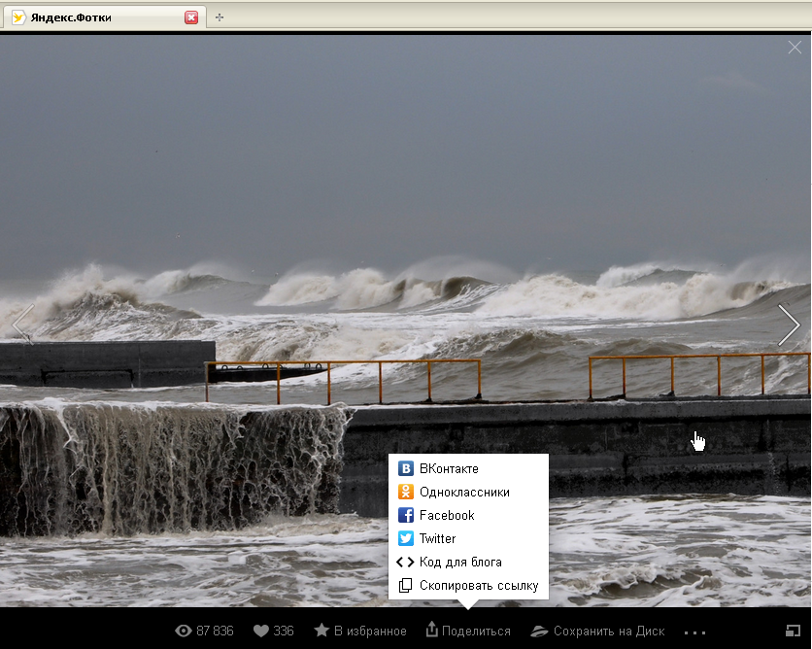Select Скопировать ссылку to copy link
This screenshot has height=649, width=812.
(478, 585)
